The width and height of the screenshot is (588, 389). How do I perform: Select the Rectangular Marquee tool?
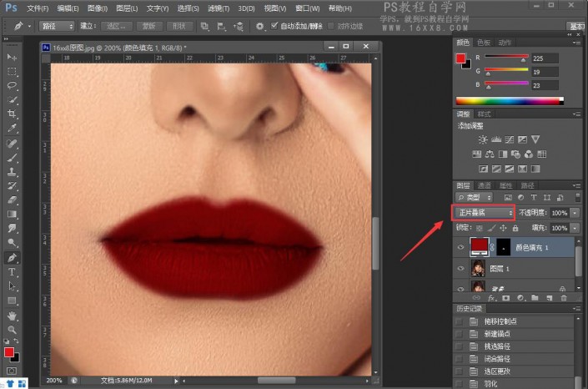pyautogui.click(x=12, y=71)
